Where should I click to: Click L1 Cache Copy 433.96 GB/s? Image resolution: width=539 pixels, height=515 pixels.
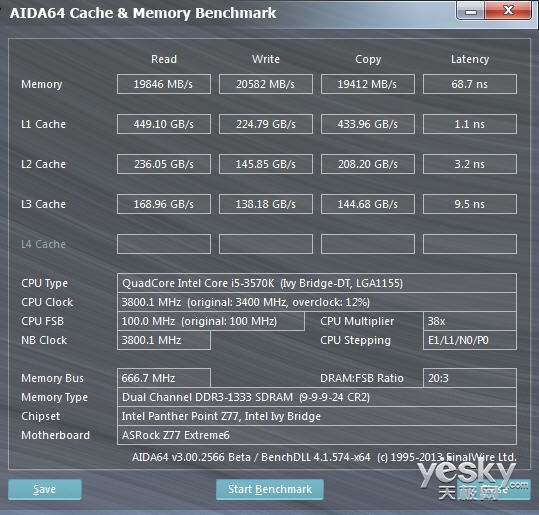(368, 124)
